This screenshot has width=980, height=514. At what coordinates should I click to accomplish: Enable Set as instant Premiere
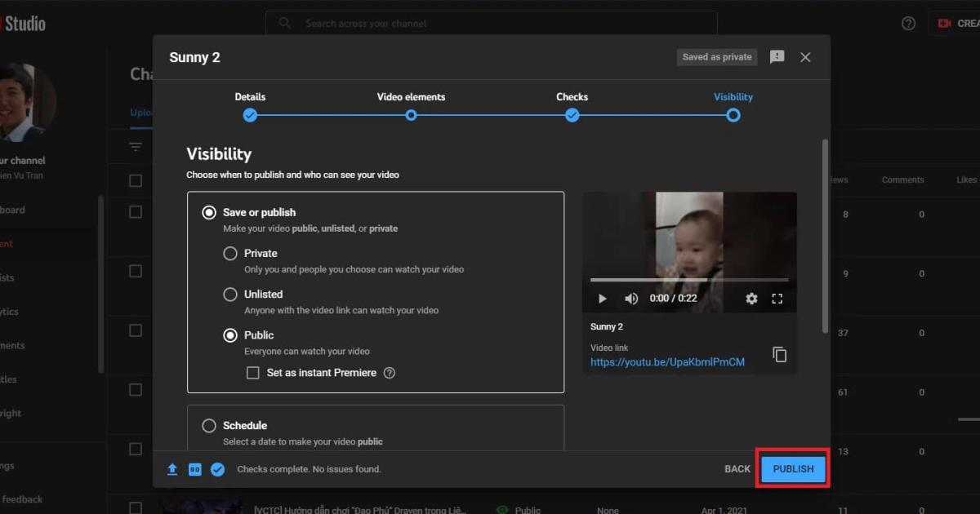point(253,372)
